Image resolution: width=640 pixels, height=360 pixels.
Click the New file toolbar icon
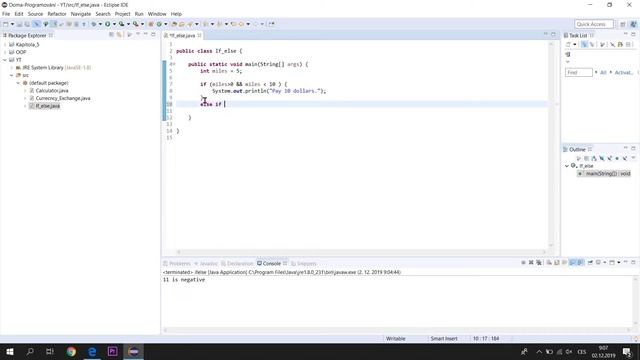click(x=6, y=24)
